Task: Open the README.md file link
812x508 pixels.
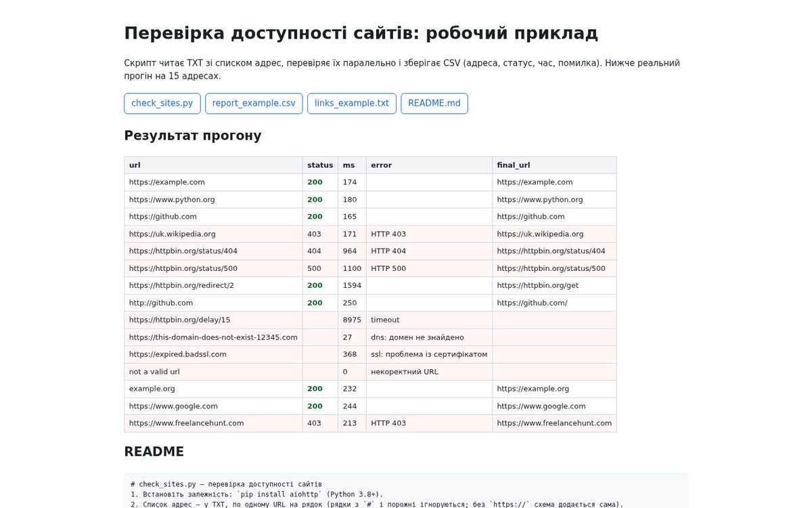Action: pos(434,104)
